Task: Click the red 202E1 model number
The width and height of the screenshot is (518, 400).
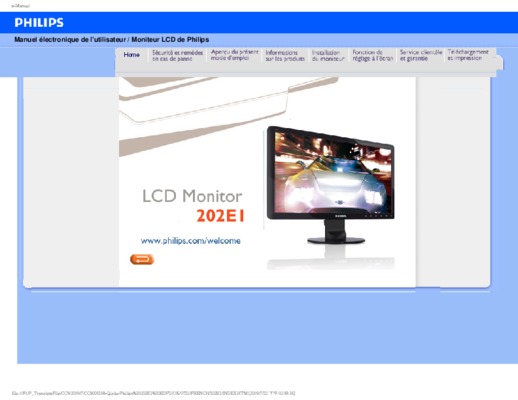Action: click(220, 216)
